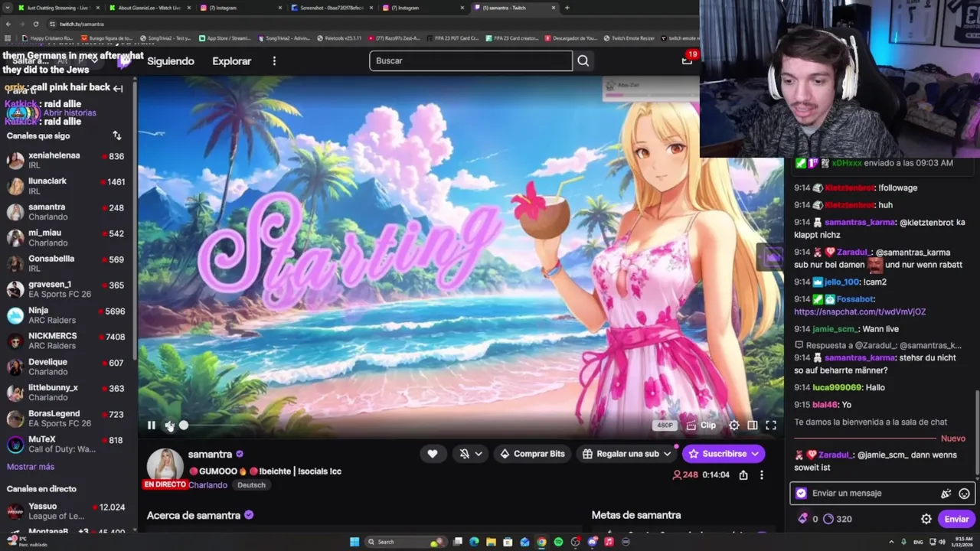Click the Enviar chat button
980x551 pixels.
tap(956, 519)
